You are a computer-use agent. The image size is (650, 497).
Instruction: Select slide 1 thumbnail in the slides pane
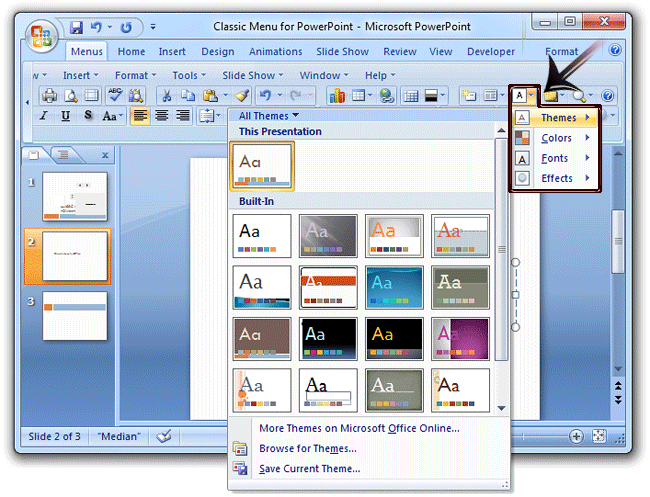tap(75, 196)
